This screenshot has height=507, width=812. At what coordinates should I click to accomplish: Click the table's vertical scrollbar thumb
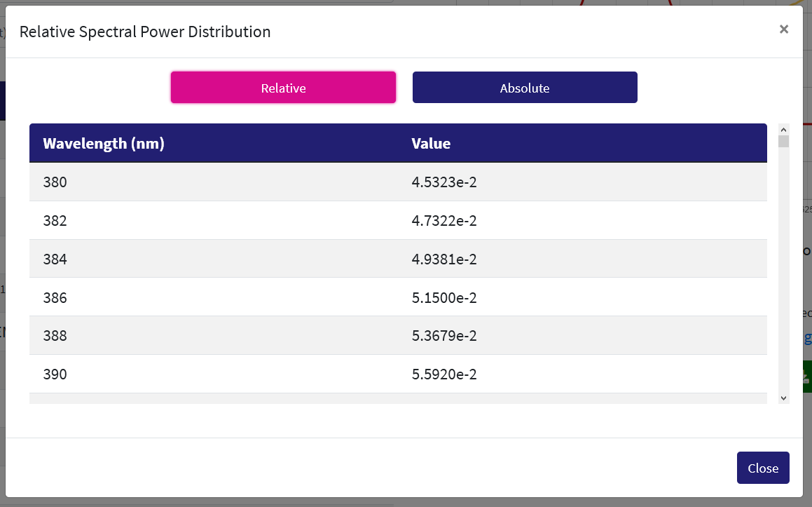[x=783, y=142]
